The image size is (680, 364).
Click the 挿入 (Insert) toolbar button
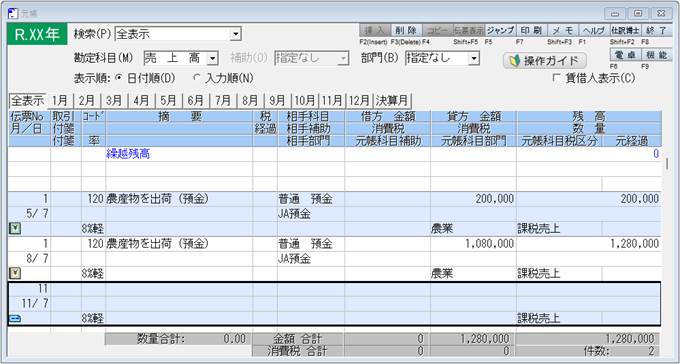tap(375, 30)
